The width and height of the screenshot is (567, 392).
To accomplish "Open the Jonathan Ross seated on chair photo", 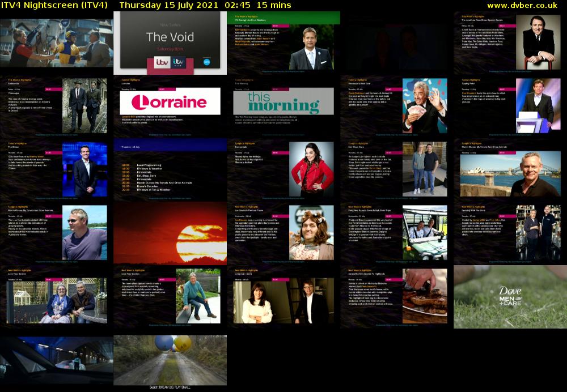I will coord(539,42).
